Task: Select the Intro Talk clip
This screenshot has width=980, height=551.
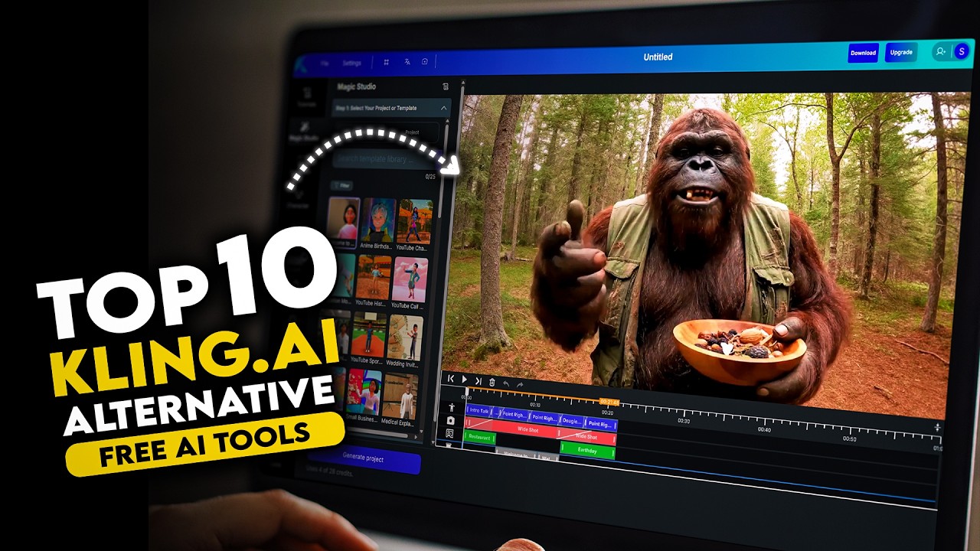Action: [x=479, y=411]
